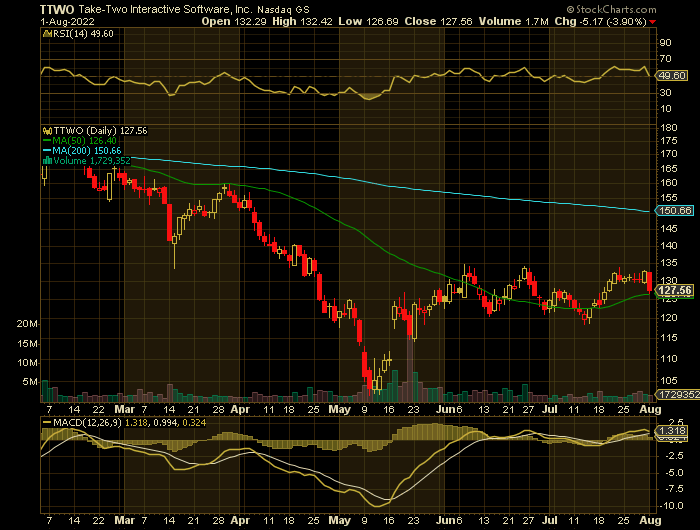
Task: Click the 49.60 RSI value tag on right axis
Action: pyautogui.click(x=671, y=75)
